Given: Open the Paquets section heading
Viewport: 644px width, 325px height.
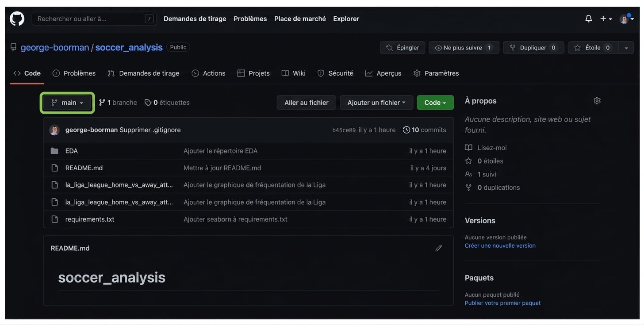Looking at the screenshot, I should pos(479,278).
